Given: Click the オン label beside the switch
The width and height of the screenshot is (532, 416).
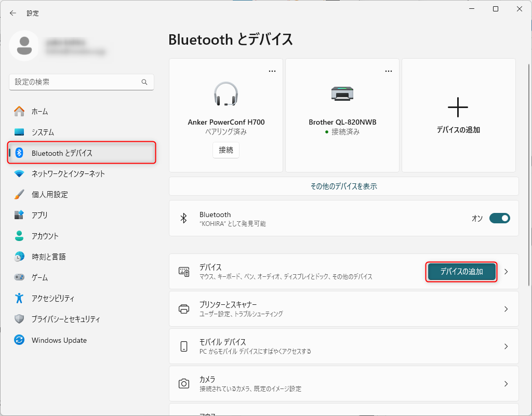Looking at the screenshot, I should [477, 218].
